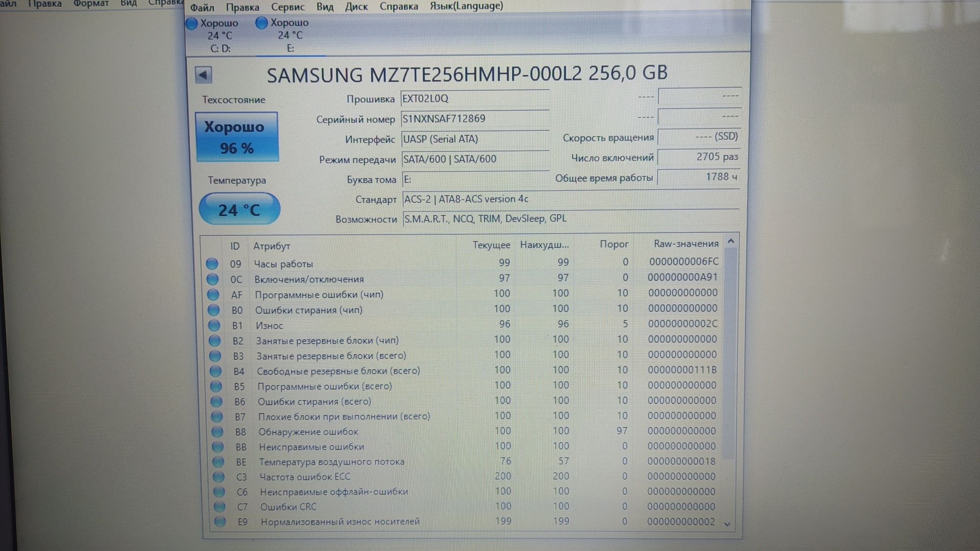Screen dimensions: 980x551
Task: Click the transfer mode field SATA/600 | SATA/600
Action: pyautogui.click(x=475, y=159)
